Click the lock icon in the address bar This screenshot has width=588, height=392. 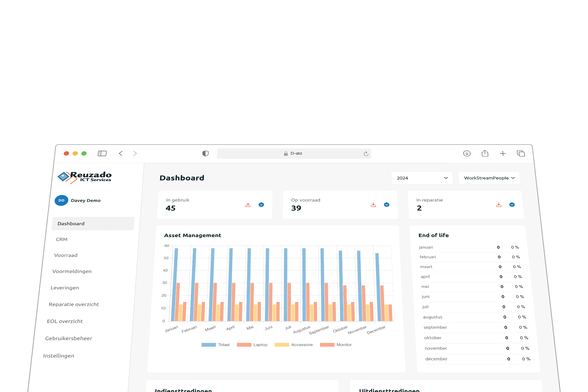[x=286, y=154]
